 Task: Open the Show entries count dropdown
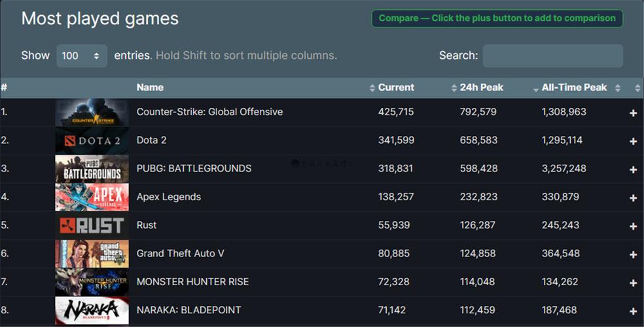click(x=81, y=56)
